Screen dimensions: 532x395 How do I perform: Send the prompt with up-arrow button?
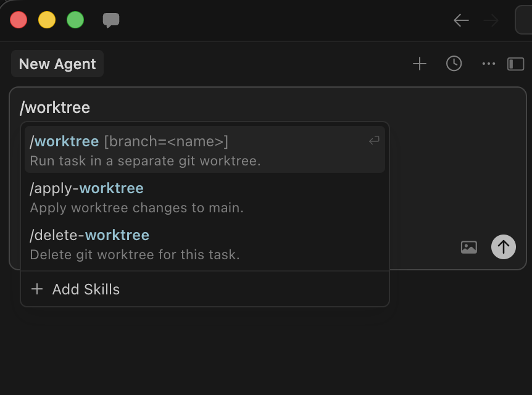[504, 247]
